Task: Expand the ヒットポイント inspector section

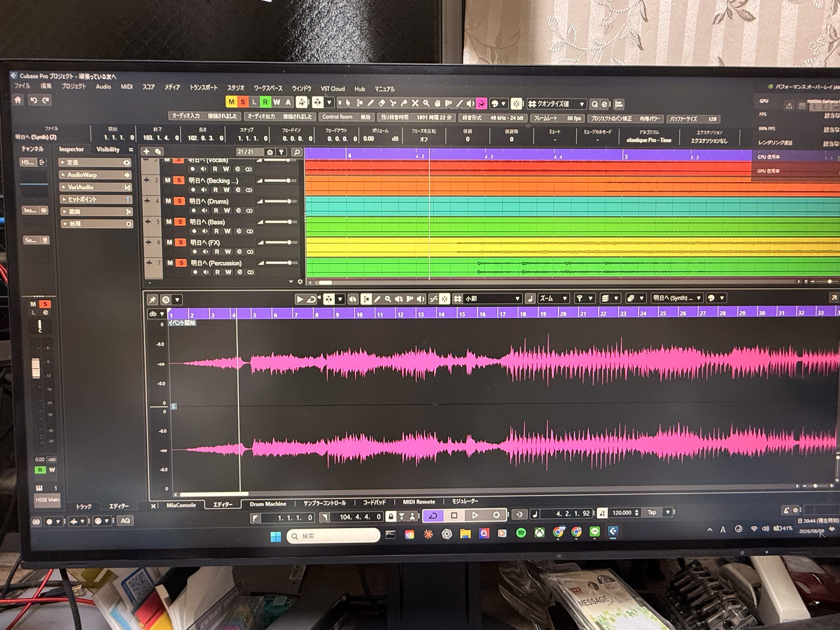Action: coord(96,199)
